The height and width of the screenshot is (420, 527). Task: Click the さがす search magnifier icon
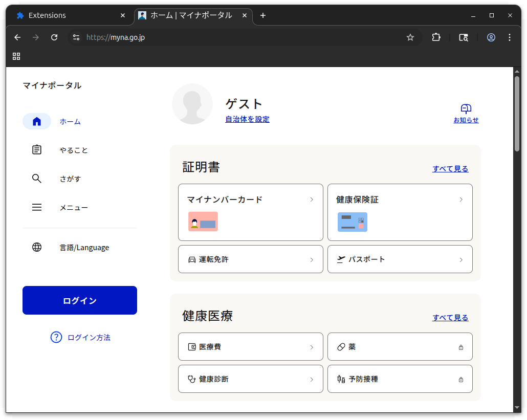tap(36, 179)
